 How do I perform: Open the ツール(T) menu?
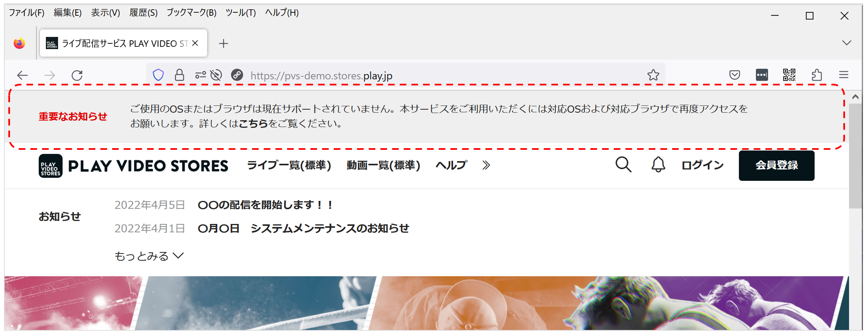click(241, 12)
